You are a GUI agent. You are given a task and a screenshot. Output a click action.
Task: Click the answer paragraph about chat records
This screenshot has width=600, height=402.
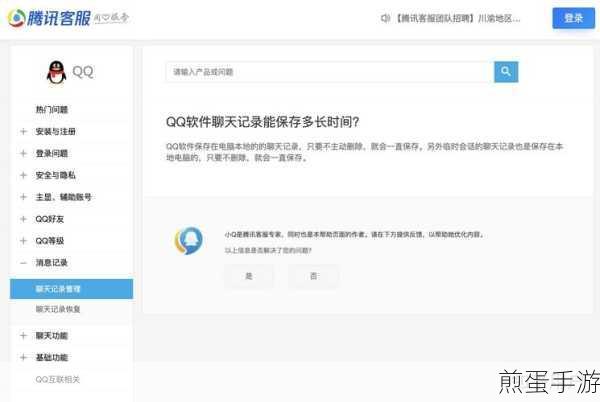coord(364,152)
